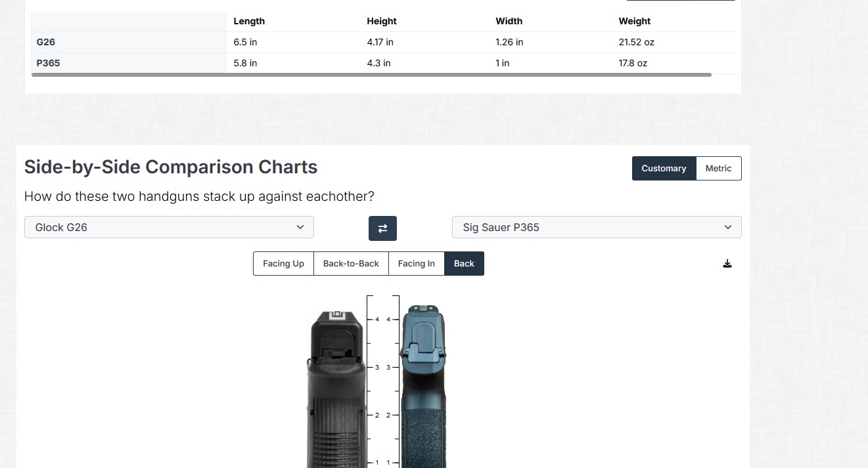Click the G26 row label
Screen dimensions: 868x468
click(x=46, y=42)
